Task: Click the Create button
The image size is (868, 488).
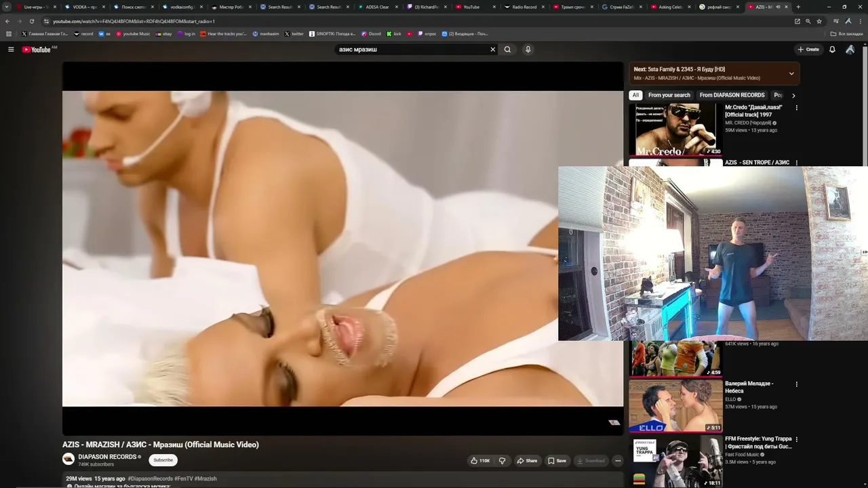Action: (808, 49)
